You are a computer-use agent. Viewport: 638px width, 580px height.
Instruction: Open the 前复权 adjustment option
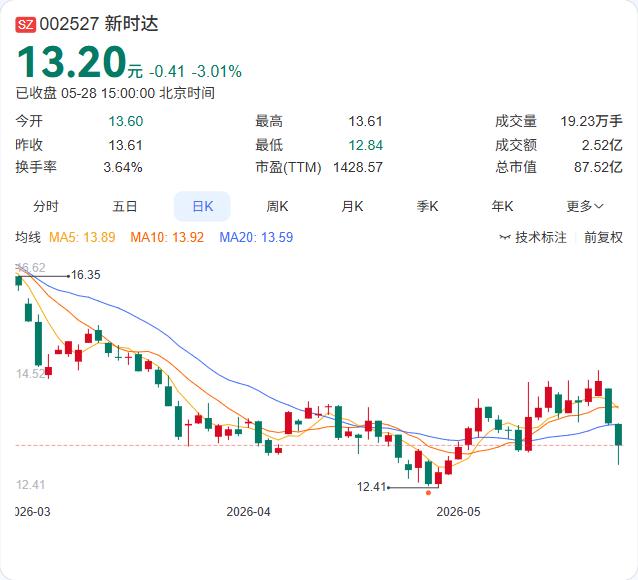(603, 237)
